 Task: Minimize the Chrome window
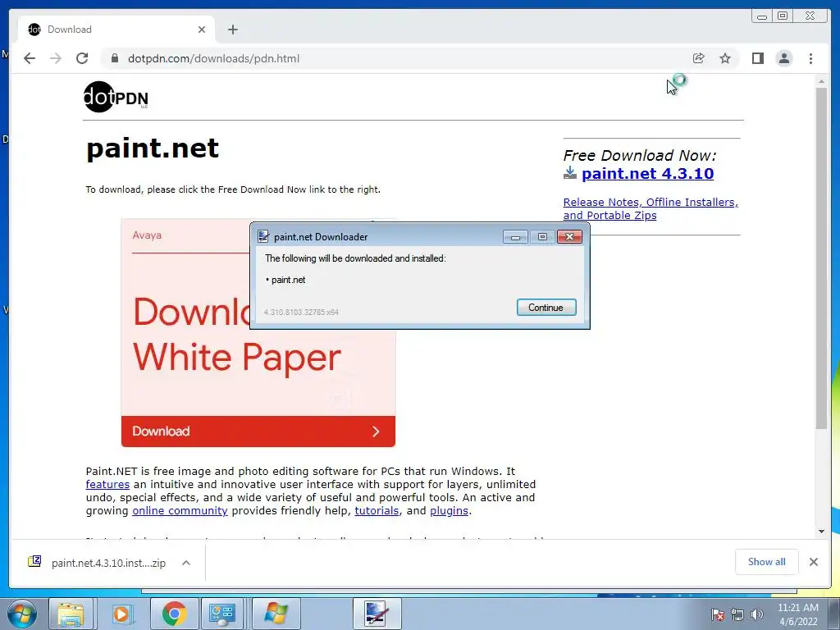(762, 16)
